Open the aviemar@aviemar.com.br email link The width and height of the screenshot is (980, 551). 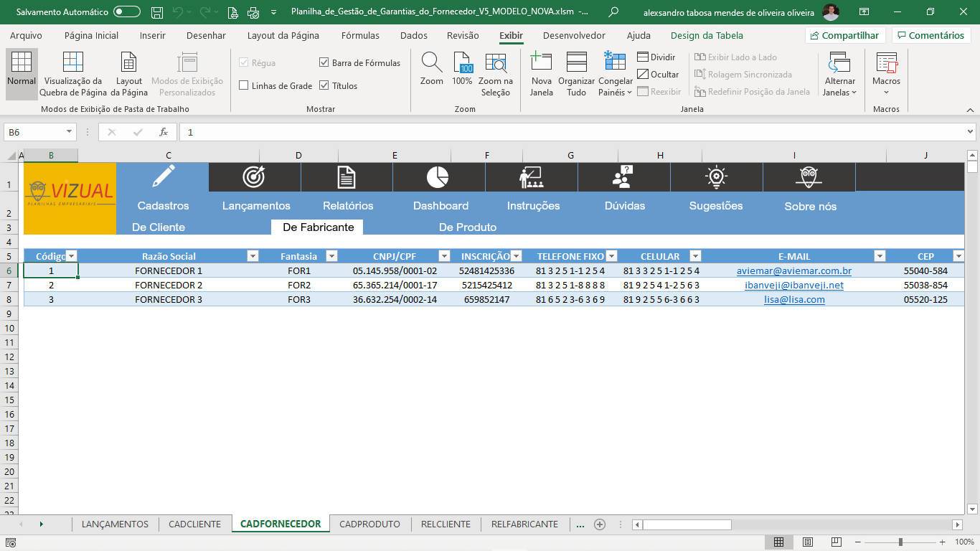(x=793, y=271)
